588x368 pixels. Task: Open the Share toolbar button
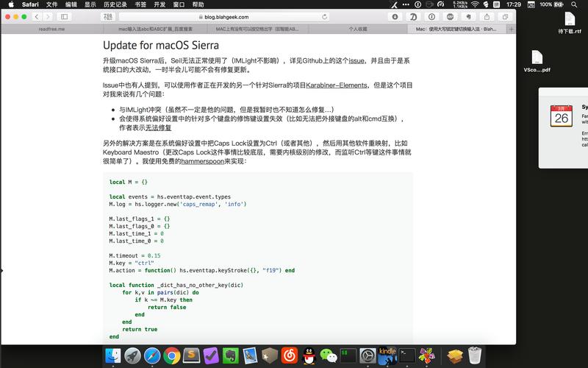(487, 17)
